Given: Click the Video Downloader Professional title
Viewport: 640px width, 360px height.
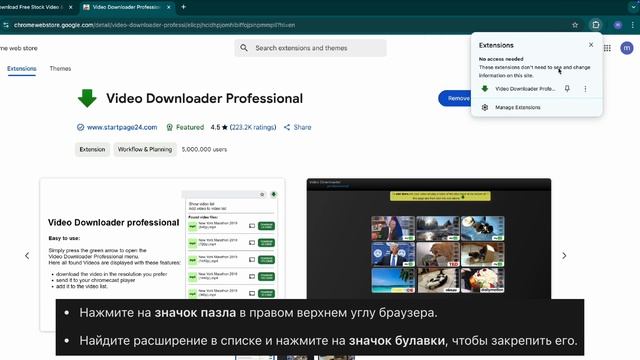Looking at the screenshot, I should click(x=204, y=98).
